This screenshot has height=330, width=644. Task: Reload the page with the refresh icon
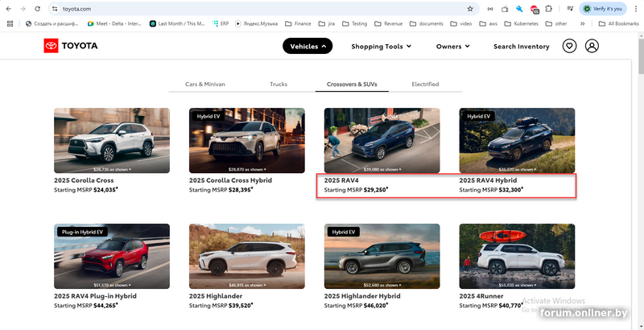[37, 8]
